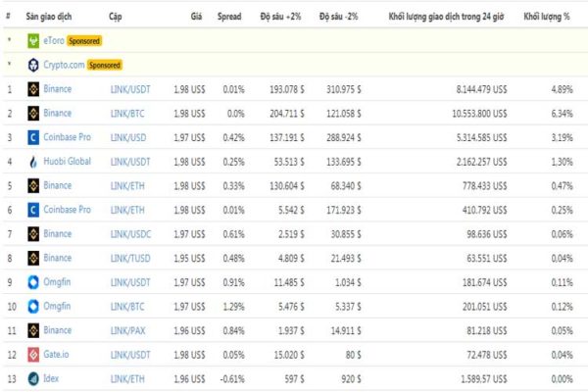The height and width of the screenshot is (392, 588).
Task: Open the Idex exchange link
Action: (x=51, y=378)
